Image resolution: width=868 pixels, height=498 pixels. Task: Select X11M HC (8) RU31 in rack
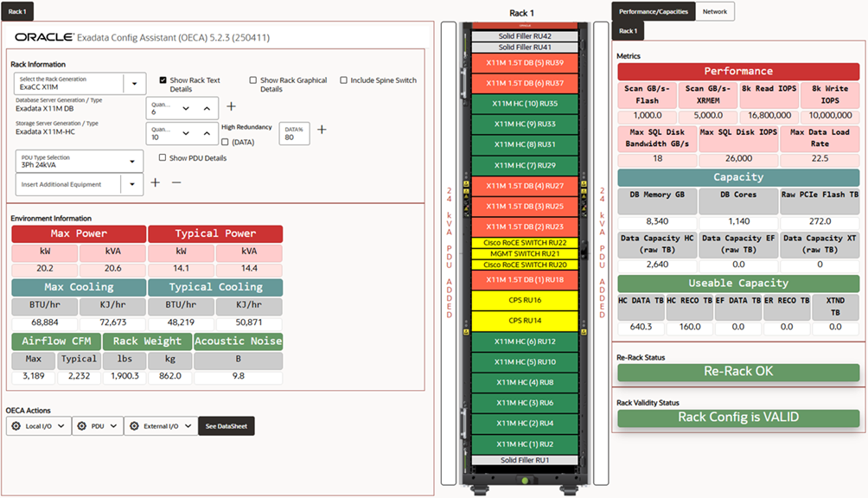(525, 144)
